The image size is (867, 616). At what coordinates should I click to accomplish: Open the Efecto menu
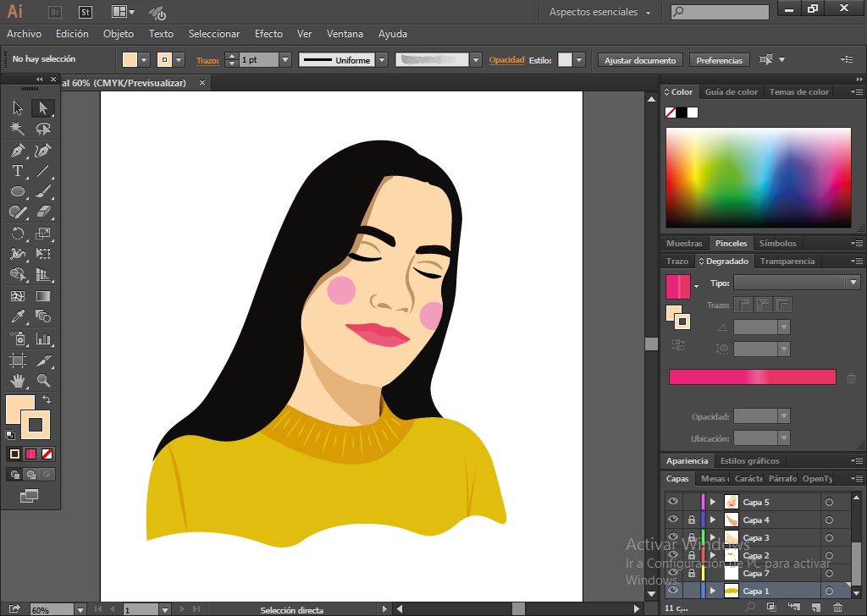(x=268, y=34)
